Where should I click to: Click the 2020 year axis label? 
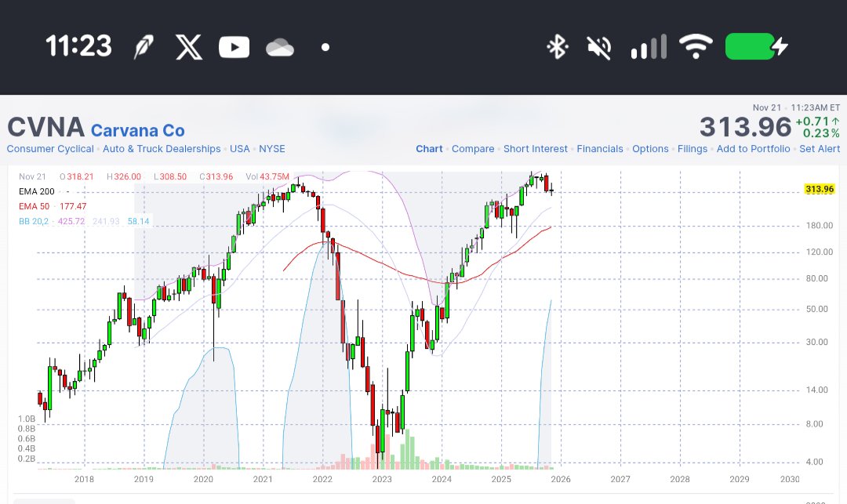[x=204, y=479]
